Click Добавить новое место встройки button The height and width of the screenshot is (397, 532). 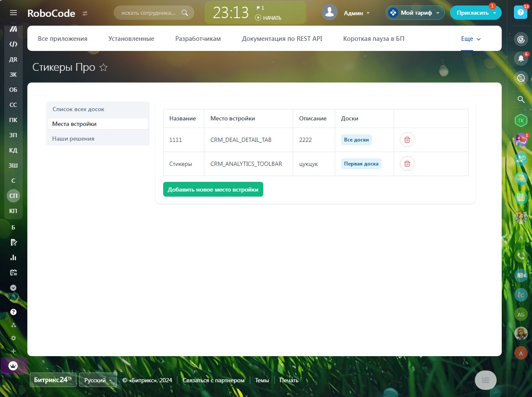(213, 189)
